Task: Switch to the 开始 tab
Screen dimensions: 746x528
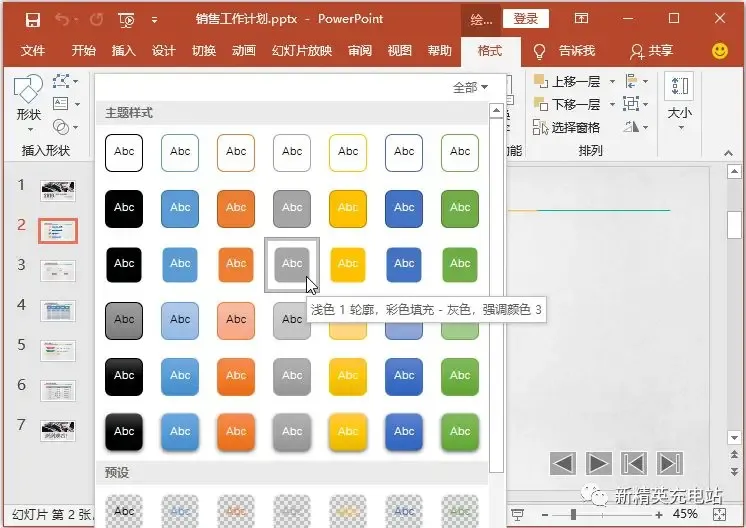Action: click(83, 50)
